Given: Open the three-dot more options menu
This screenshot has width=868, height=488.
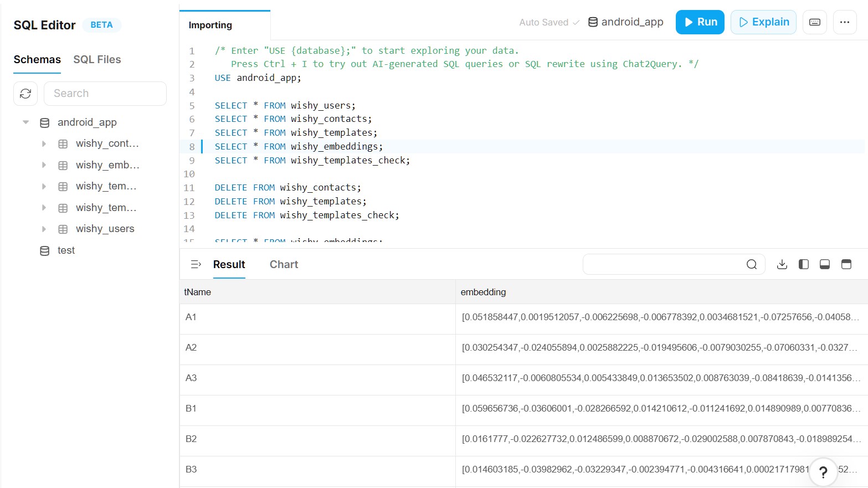Looking at the screenshot, I should point(845,22).
